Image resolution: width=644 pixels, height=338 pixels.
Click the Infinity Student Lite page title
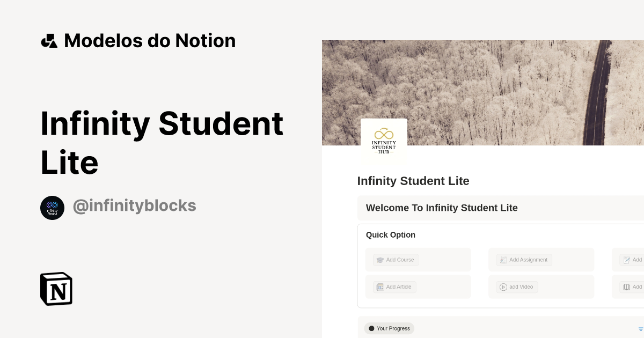point(413,181)
